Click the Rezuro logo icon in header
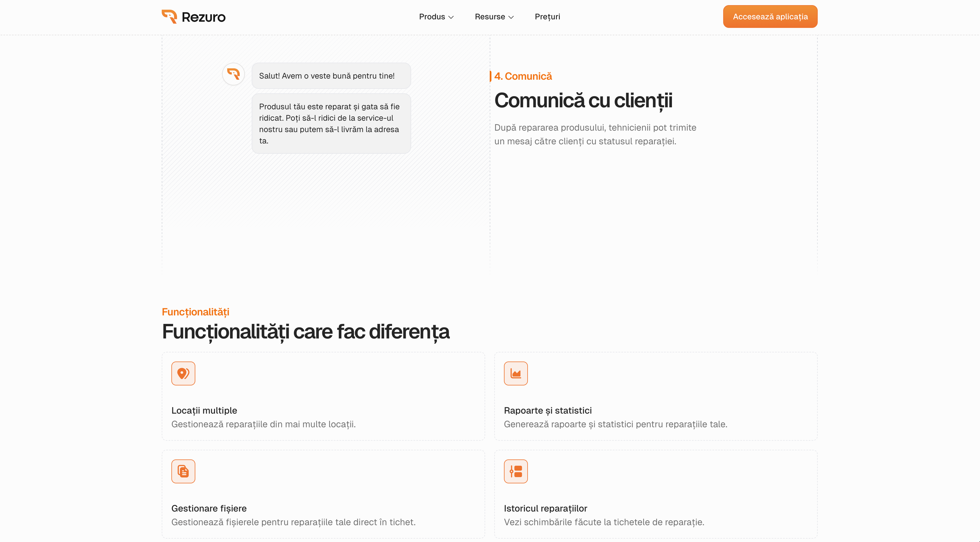Viewport: 980px width, 542px height. coord(169,16)
